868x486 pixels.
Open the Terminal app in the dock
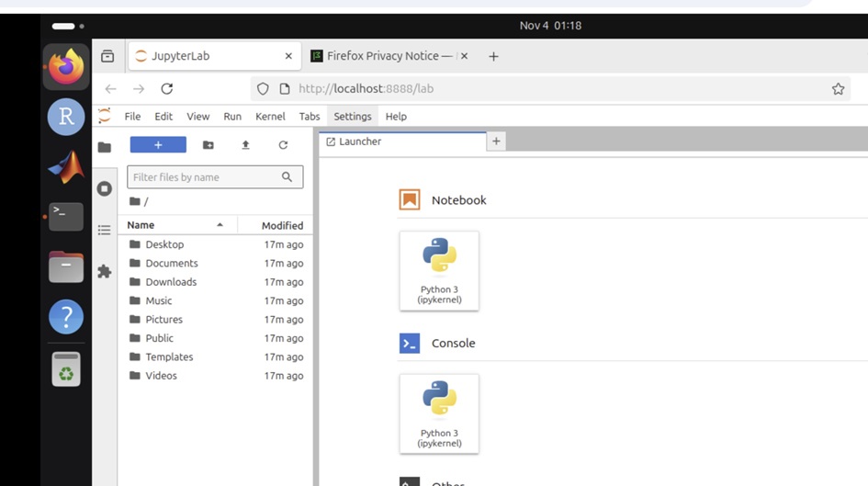pyautogui.click(x=66, y=217)
